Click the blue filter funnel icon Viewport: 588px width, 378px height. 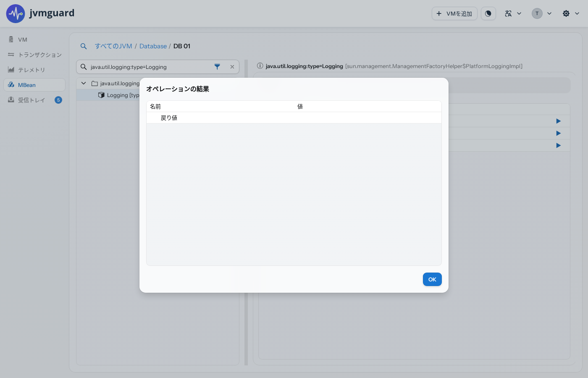tap(217, 67)
